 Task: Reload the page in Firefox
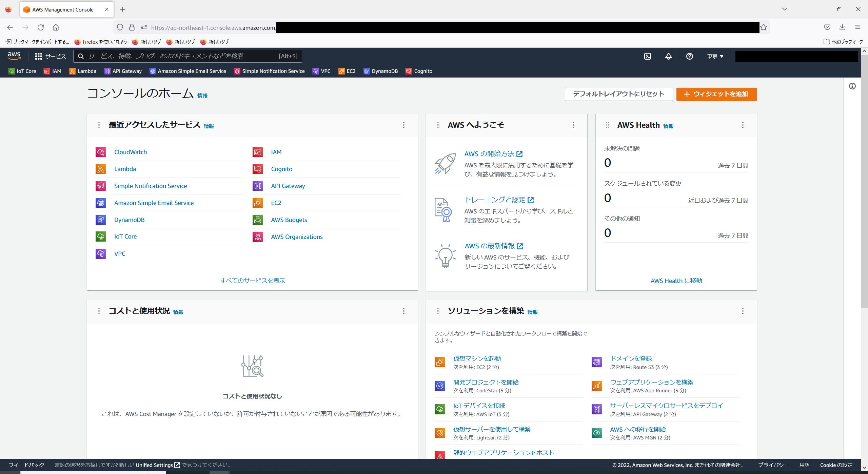(41, 27)
